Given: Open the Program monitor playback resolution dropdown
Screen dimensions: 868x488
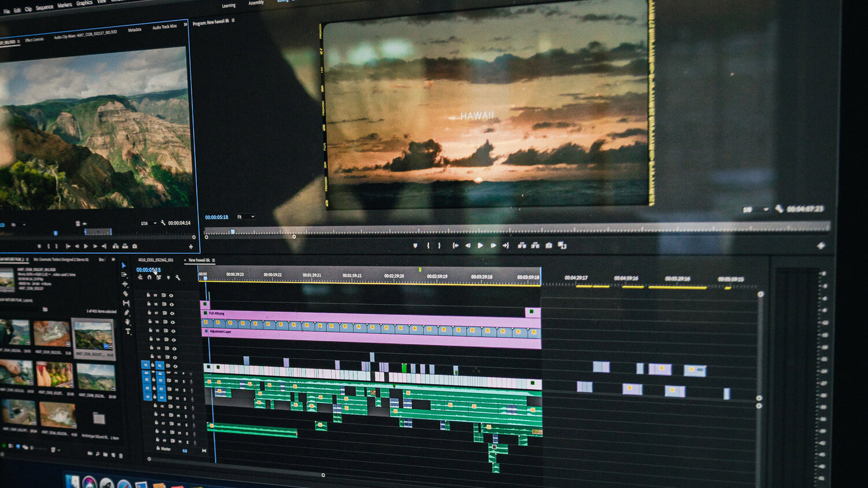Looking at the screenshot, I should 754,209.
